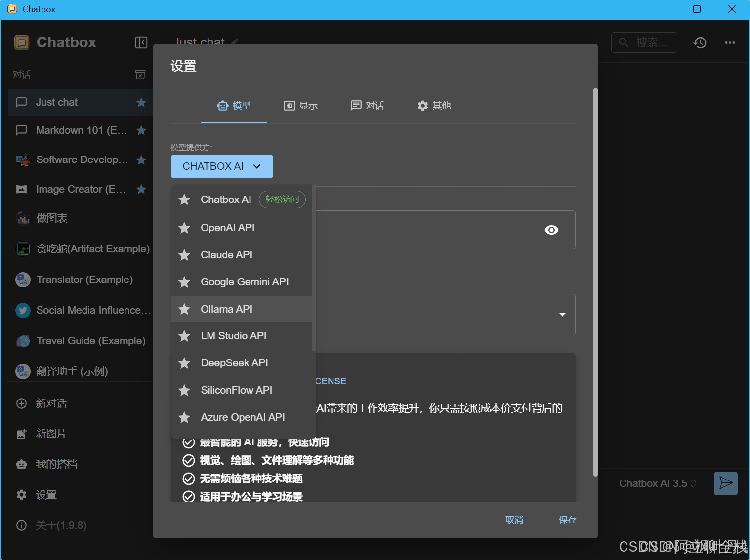Expand the model dropdown arrow in settings
The image size is (750, 560).
562,315
